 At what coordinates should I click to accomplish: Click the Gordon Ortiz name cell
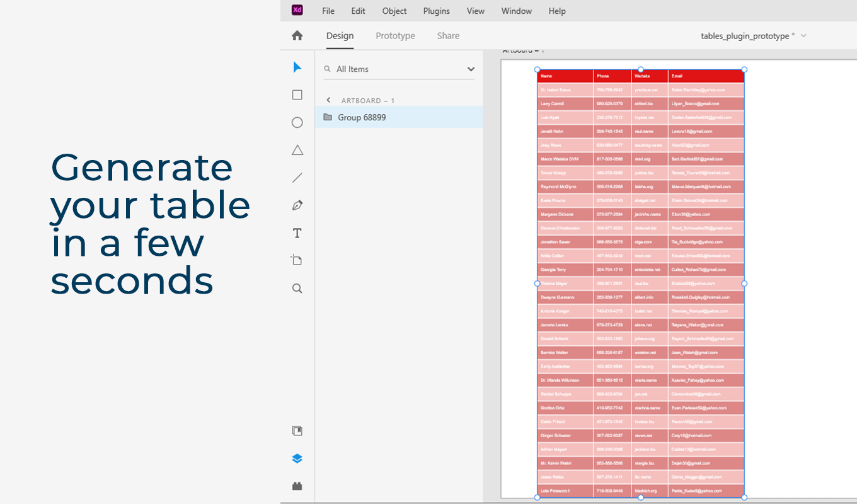[x=565, y=408]
